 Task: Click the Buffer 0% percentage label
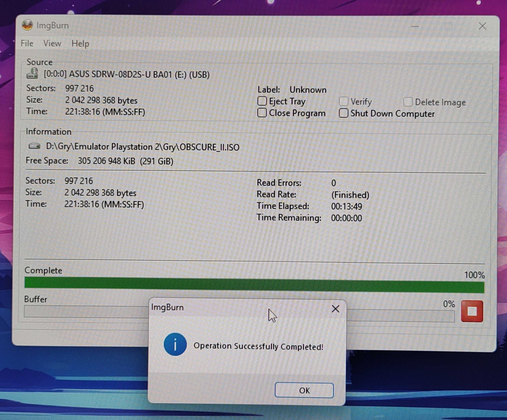[449, 304]
